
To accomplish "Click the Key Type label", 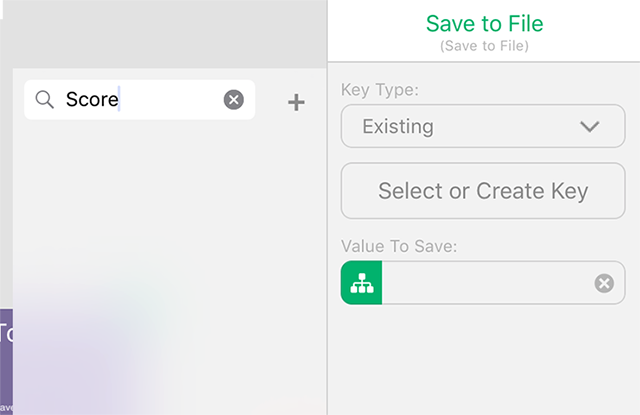I will coord(380,89).
